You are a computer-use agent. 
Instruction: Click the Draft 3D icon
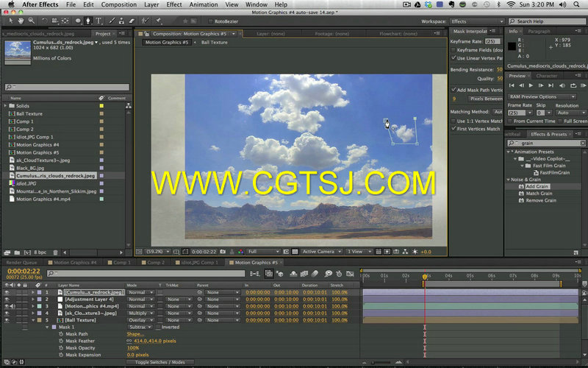279,274
